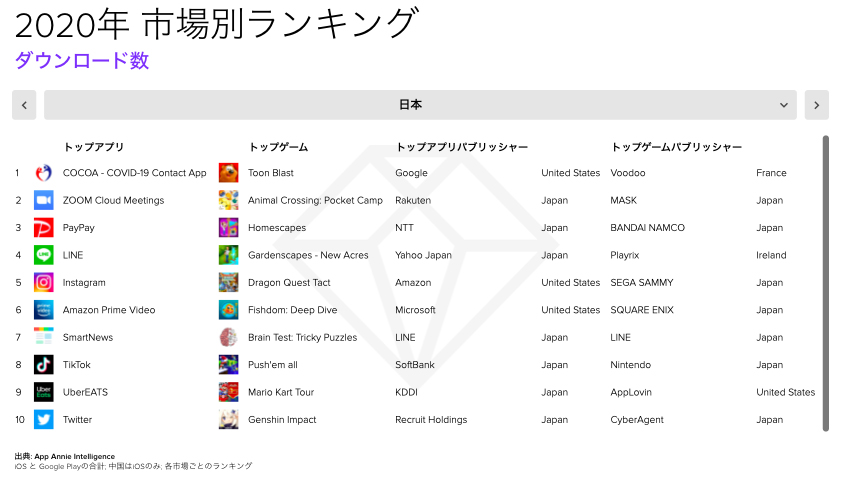
Task: Click the publisher 'Rakuten'
Action: (x=413, y=200)
